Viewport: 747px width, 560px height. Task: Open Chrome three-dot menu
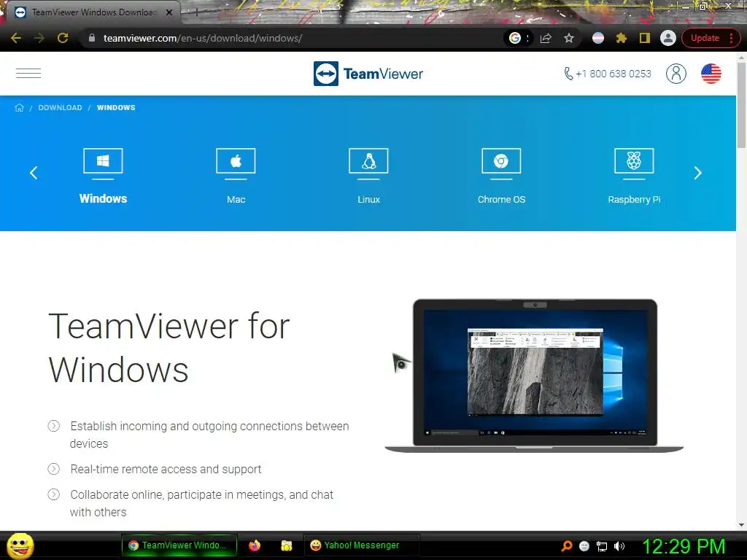[731, 38]
